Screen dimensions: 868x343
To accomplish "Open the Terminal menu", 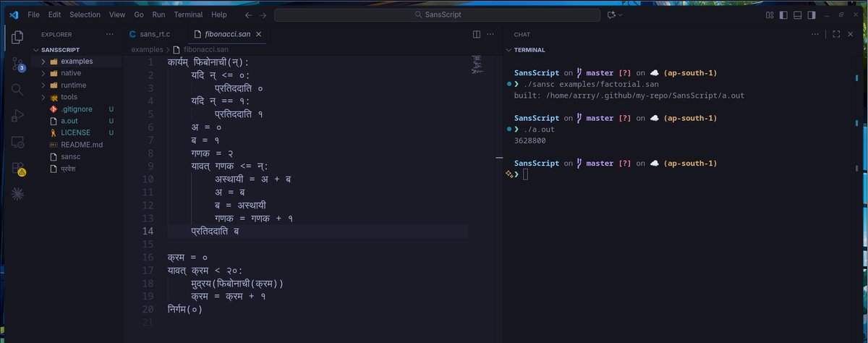I will (x=188, y=14).
